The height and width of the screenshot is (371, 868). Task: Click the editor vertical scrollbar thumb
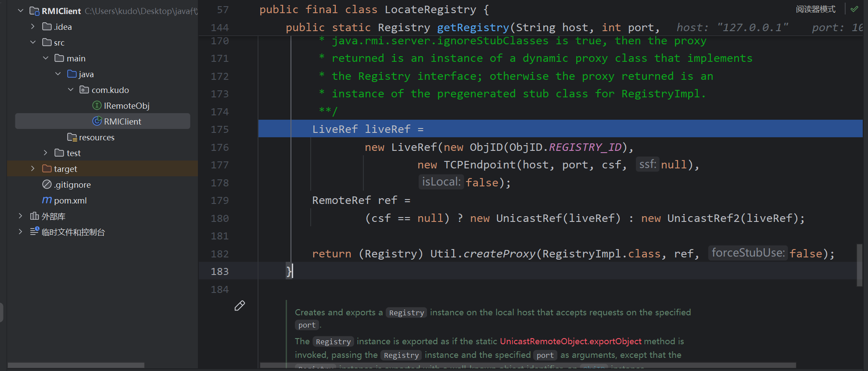[x=860, y=265]
